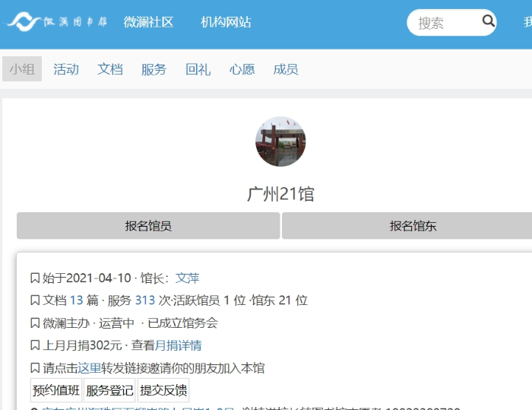
Task: View the 月捐详情 donation details link
Action: click(x=179, y=345)
